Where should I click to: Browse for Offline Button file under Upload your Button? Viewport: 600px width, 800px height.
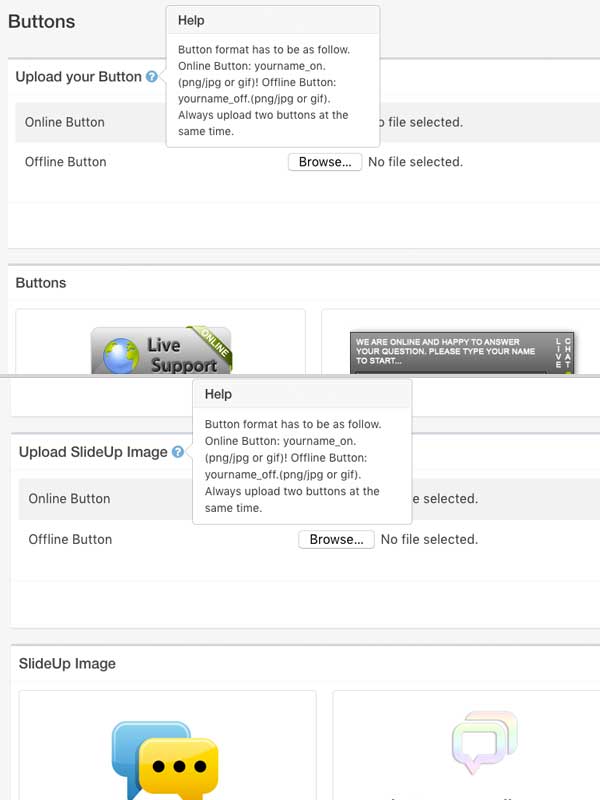pos(324,162)
